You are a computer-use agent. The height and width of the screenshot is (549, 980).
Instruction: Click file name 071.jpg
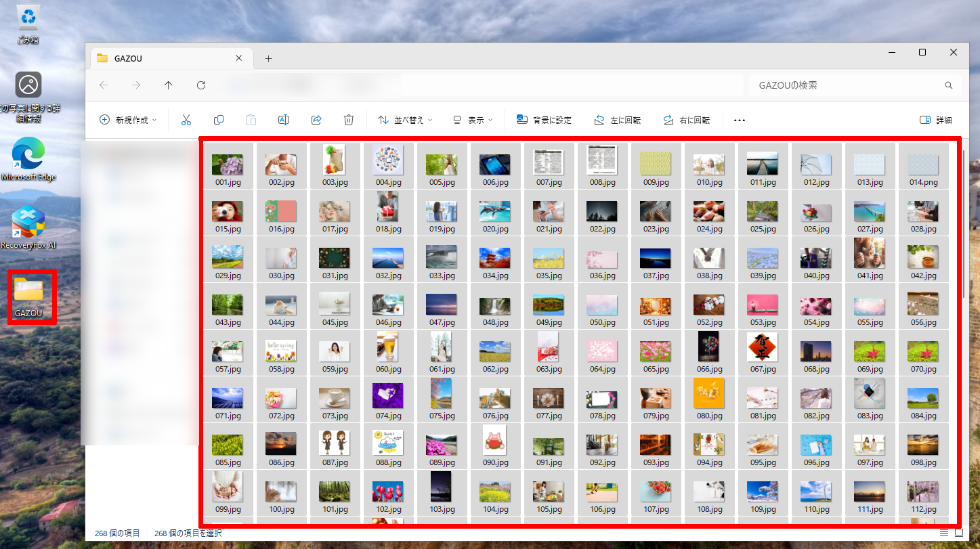(x=228, y=416)
